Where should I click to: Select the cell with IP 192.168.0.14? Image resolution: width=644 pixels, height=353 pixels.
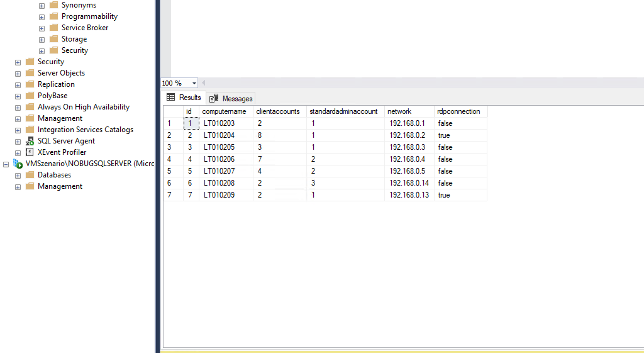(409, 183)
